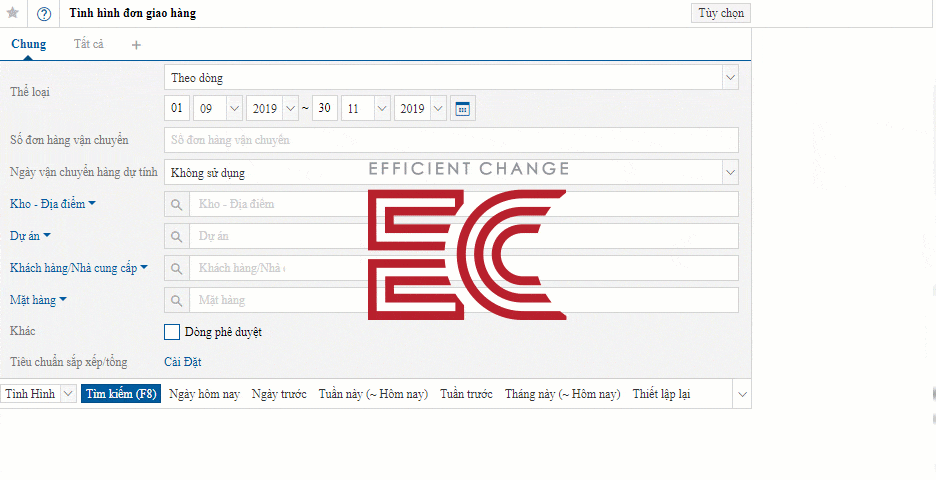The width and height of the screenshot is (936, 480).
Task: Click the Kho - Địa điểm input field
Action: coord(464,204)
